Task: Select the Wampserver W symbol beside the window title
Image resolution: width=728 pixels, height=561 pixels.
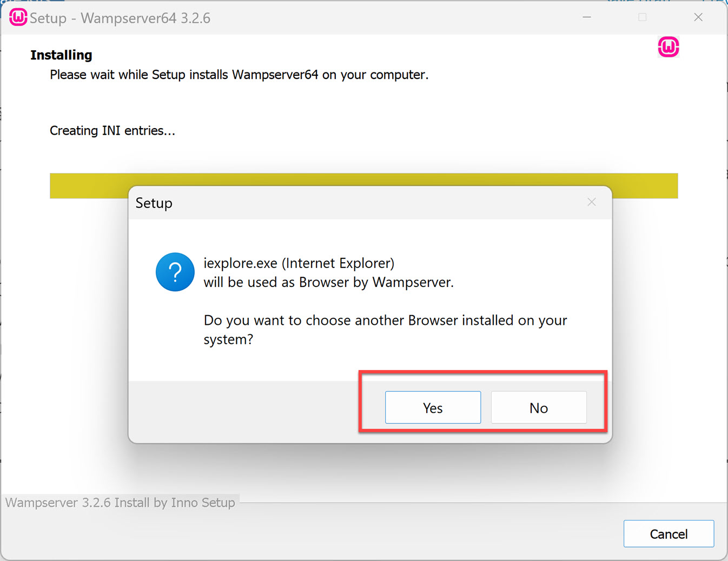Action: [18, 17]
